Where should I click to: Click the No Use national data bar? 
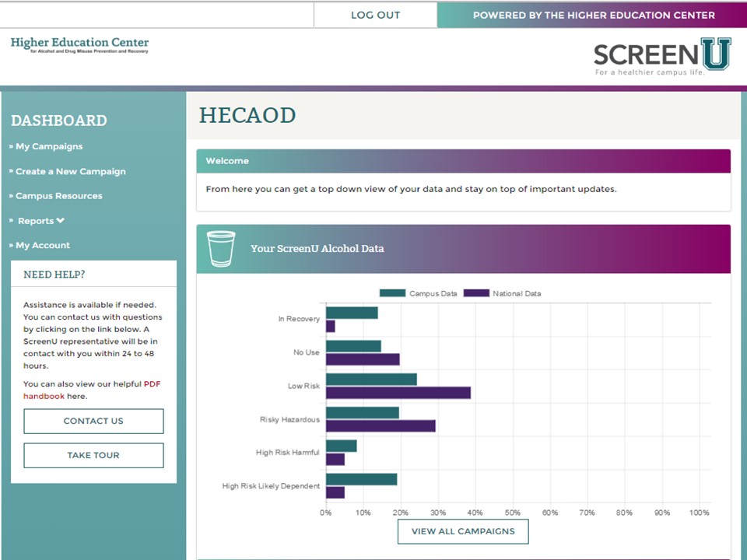[x=363, y=359]
